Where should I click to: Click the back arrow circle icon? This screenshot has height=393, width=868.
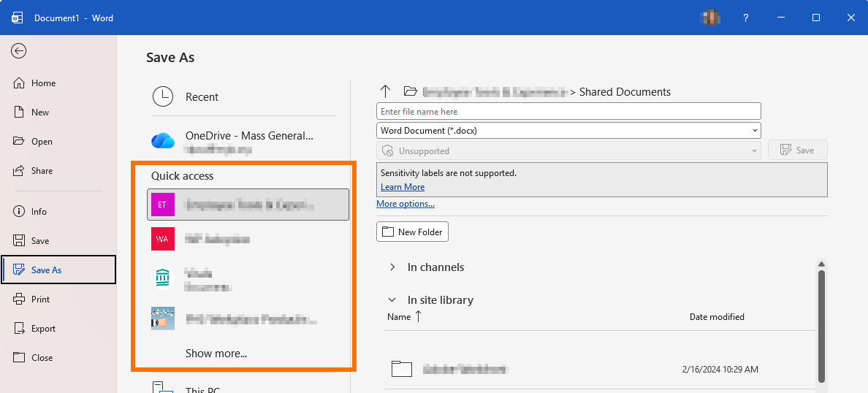pyautogui.click(x=18, y=51)
